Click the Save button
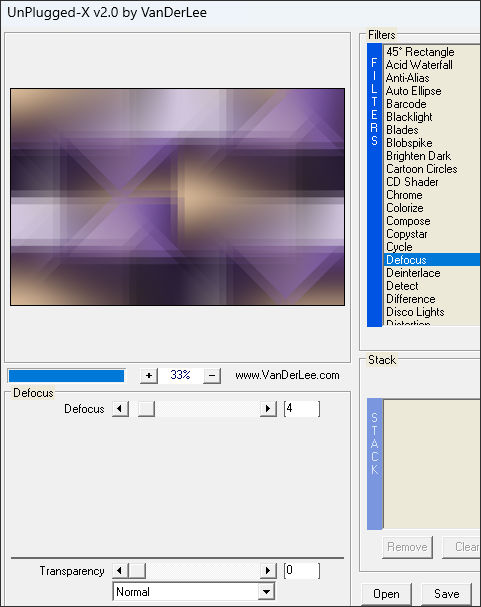 447,594
